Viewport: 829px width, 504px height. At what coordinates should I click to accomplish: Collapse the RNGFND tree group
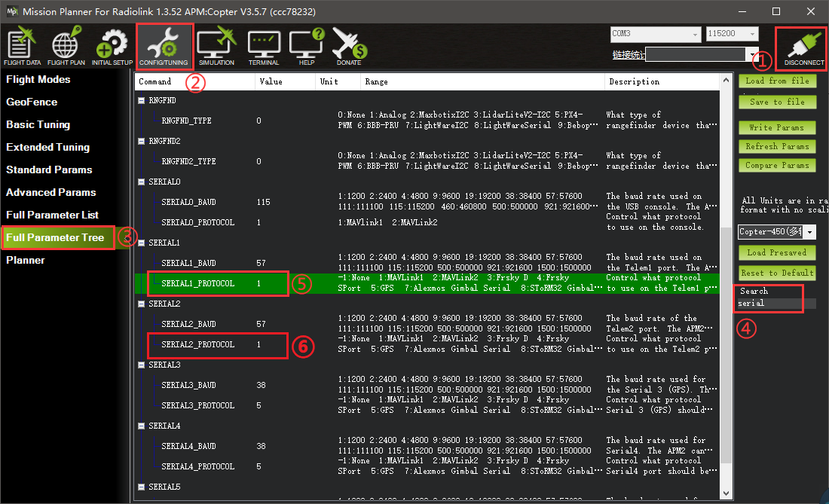click(142, 101)
